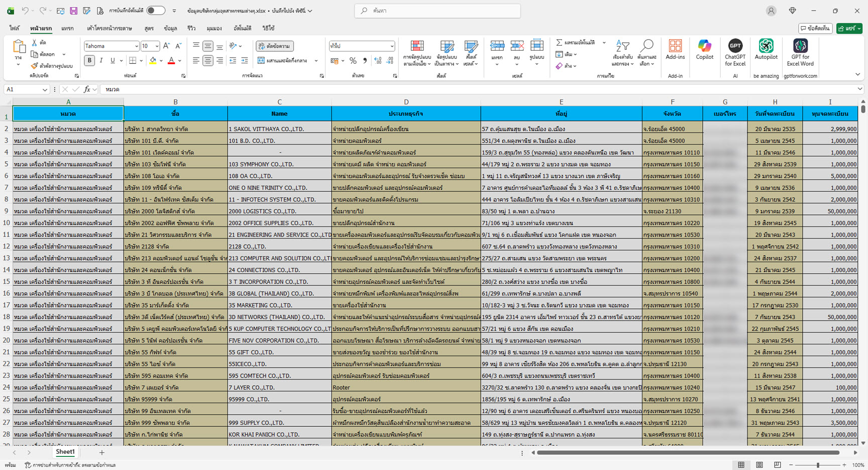This screenshot has width=868, height=470.
Task: Toggle the wrap text button
Action: pyautogui.click(x=275, y=46)
